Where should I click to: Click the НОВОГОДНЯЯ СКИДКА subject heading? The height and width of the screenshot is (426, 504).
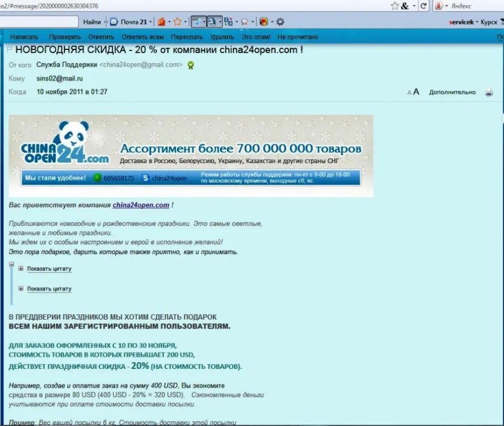(159, 50)
